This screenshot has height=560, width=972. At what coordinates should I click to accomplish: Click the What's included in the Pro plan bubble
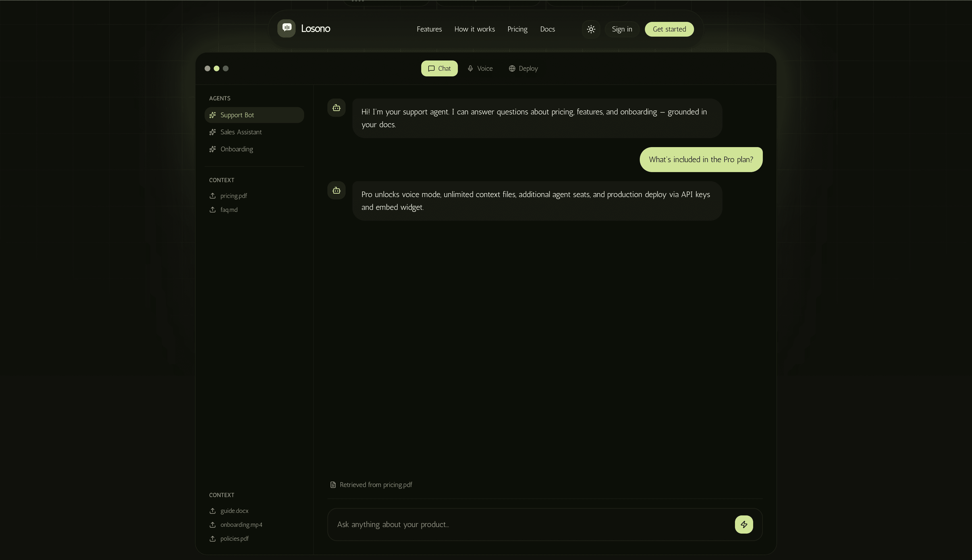tap(701, 159)
